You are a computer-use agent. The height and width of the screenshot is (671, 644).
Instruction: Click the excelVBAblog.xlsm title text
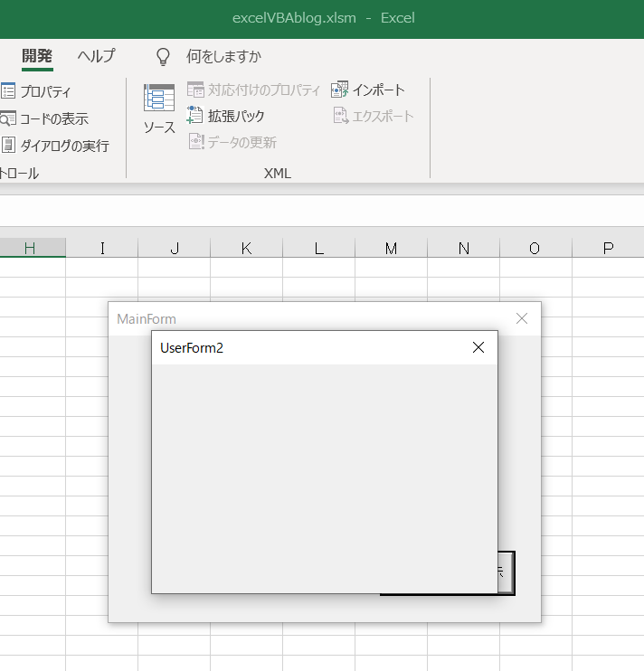click(x=294, y=18)
